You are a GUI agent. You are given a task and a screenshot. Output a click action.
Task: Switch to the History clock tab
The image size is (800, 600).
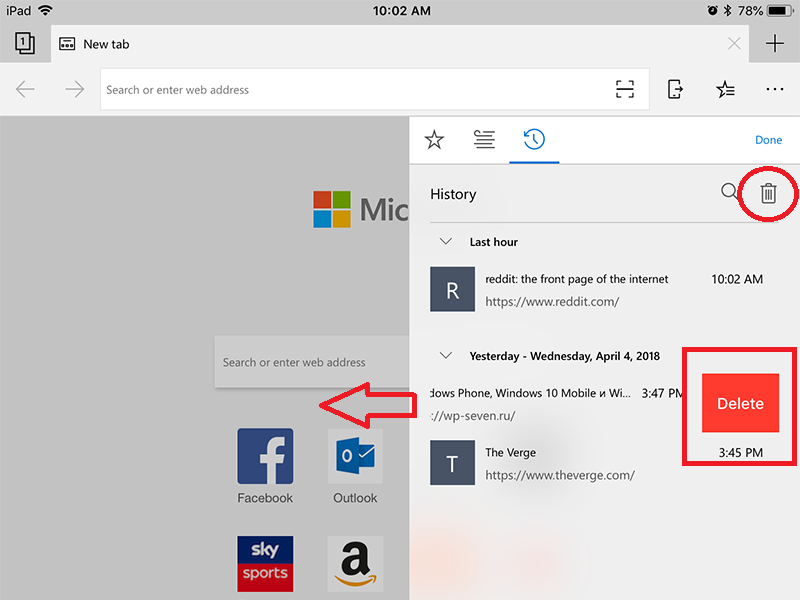[534, 139]
